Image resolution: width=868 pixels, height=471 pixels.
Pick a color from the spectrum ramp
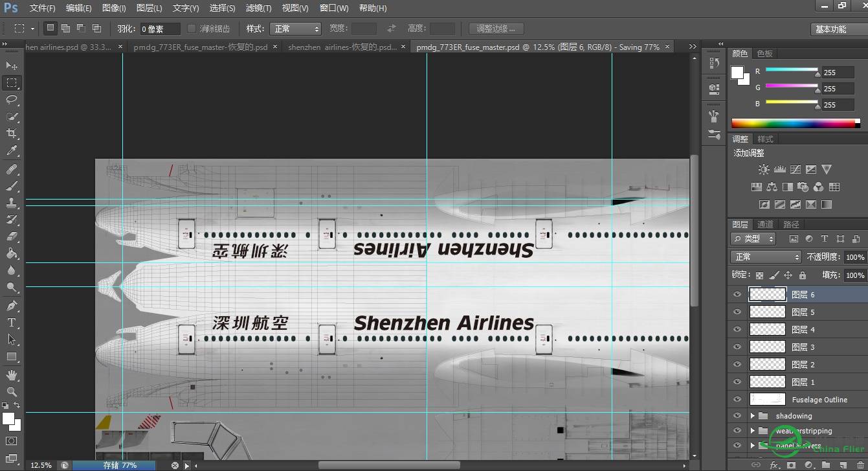click(796, 123)
